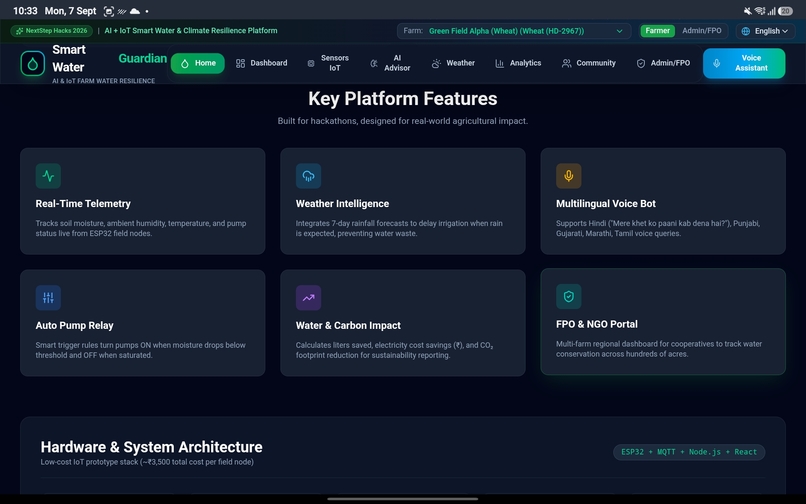
Task: Click the Water & Carbon Impact trend icon
Action: tap(308, 298)
